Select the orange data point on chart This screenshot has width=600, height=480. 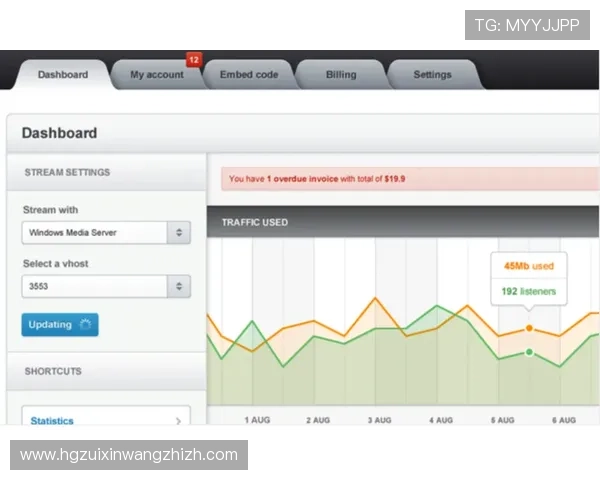(x=529, y=328)
